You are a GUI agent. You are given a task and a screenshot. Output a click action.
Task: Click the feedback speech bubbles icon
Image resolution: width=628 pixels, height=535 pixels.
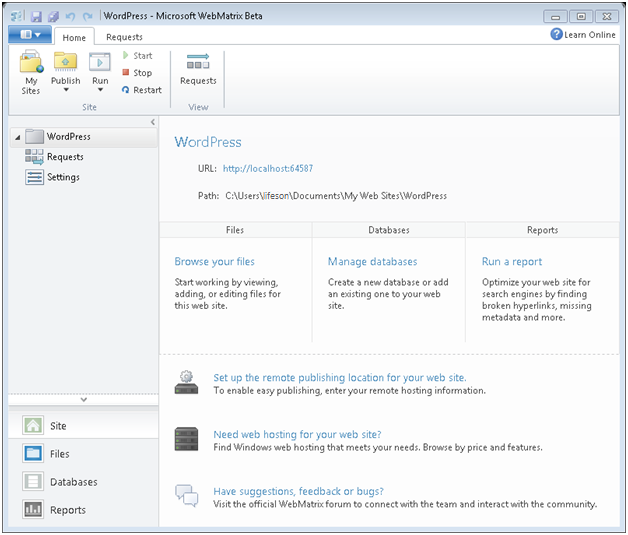coord(186,495)
